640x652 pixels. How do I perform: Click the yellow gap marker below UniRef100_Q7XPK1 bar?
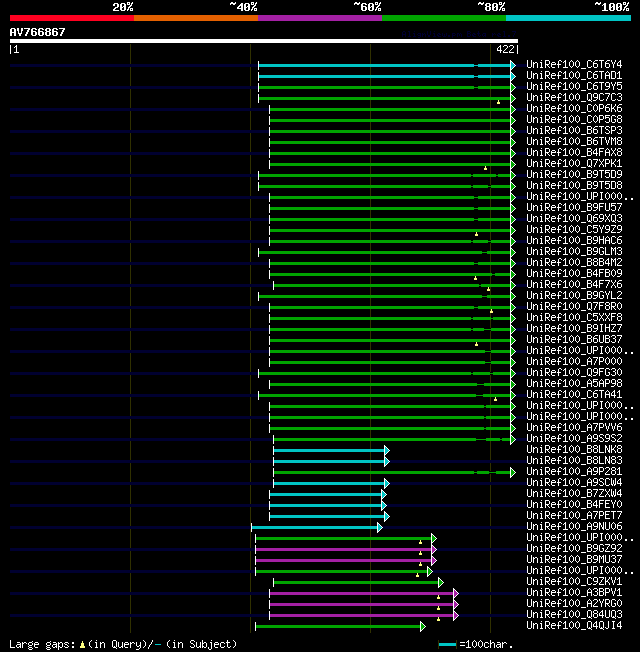coord(485,168)
